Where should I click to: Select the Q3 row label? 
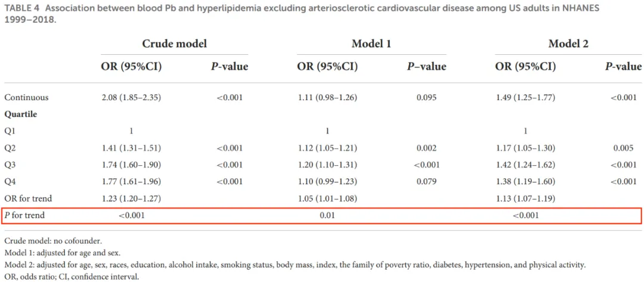tap(10, 165)
